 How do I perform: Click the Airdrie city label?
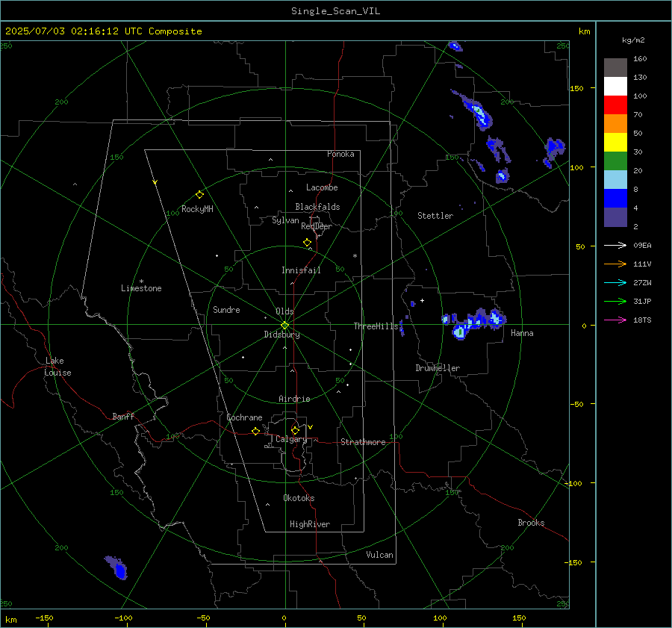point(294,399)
